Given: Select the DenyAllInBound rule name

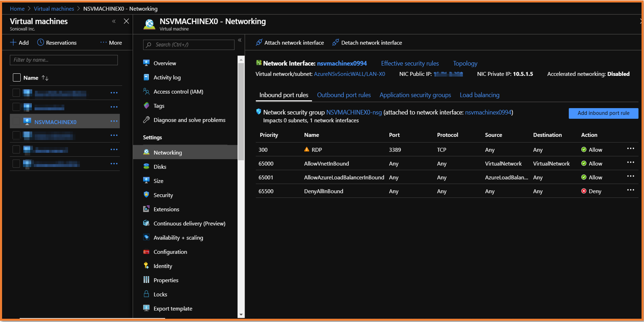Looking at the screenshot, I should pos(324,191).
